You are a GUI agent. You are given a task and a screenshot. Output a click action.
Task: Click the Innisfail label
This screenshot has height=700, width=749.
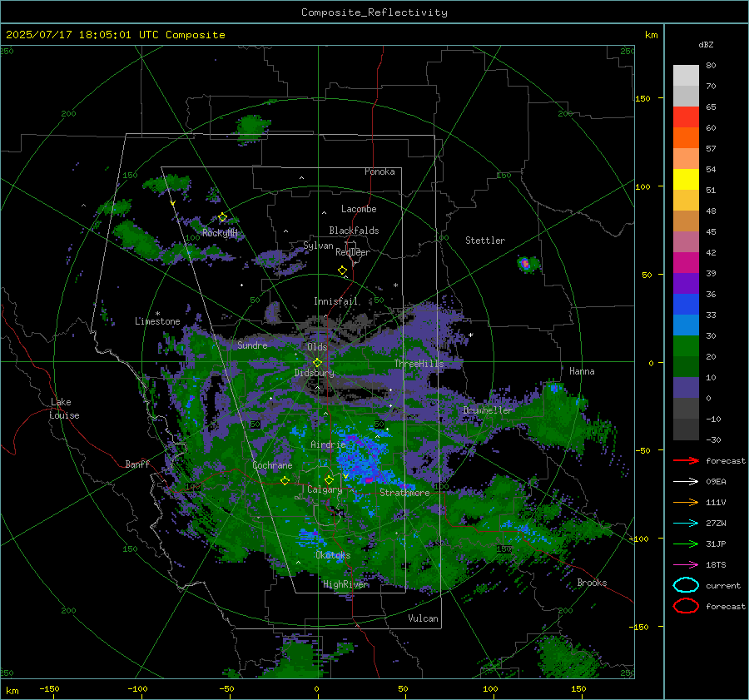pos(336,301)
